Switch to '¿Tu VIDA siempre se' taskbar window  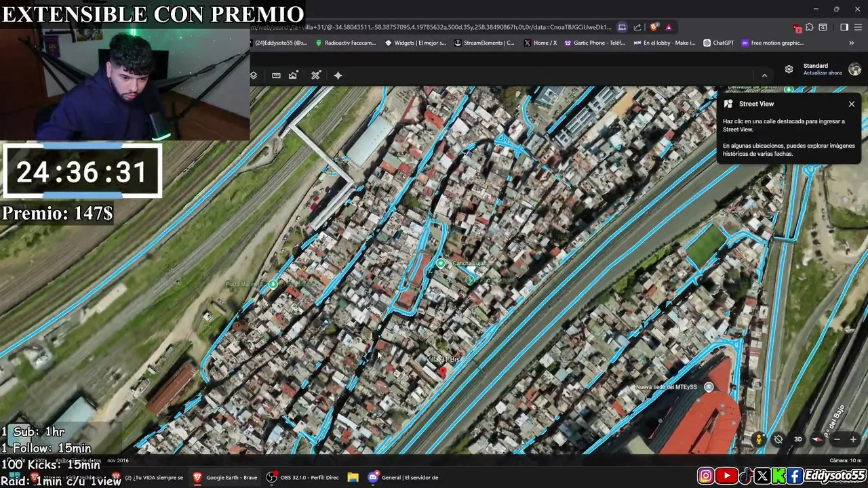click(x=148, y=477)
